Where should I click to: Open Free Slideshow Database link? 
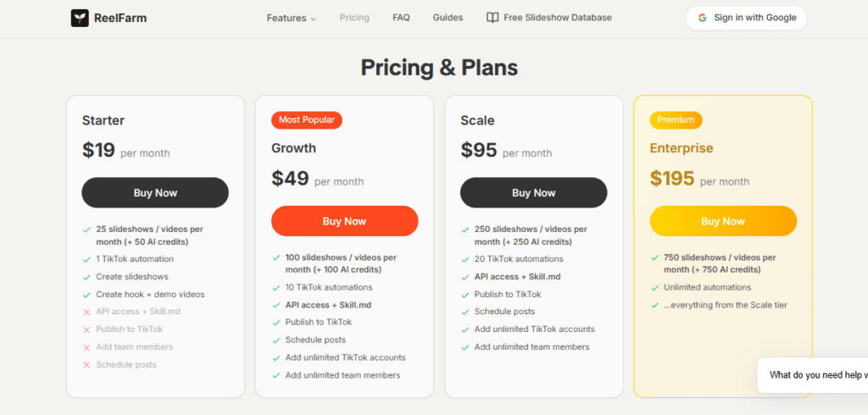(x=557, y=18)
